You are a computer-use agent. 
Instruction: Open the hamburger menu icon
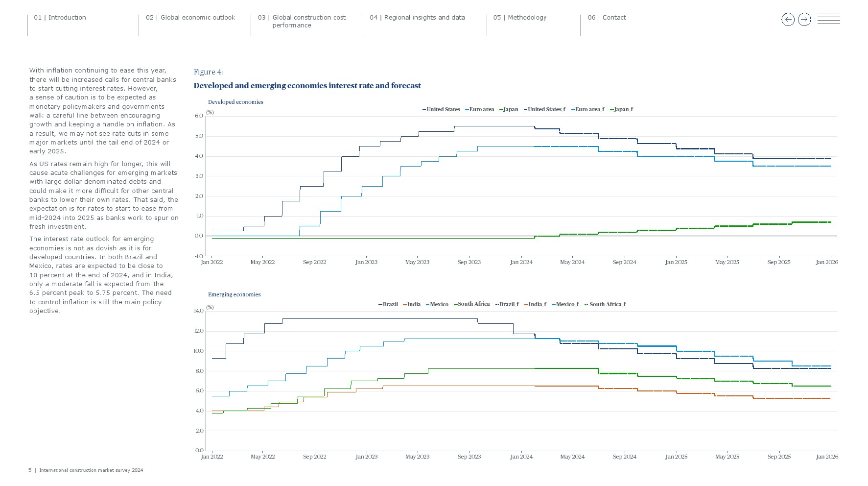(828, 20)
